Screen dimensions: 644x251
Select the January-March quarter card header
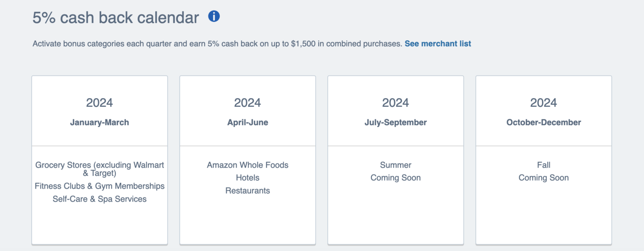[99, 122]
